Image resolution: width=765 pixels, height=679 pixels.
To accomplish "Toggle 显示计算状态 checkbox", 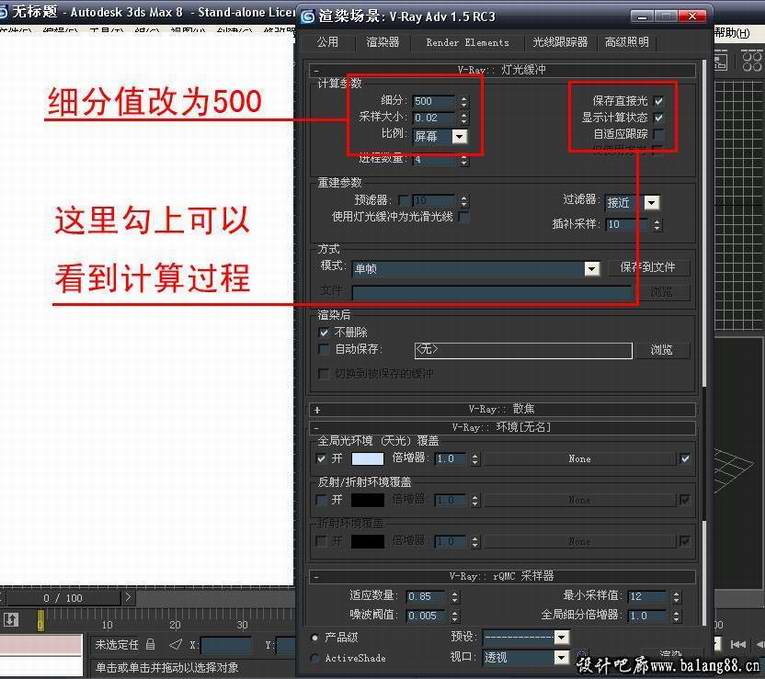I will 659,118.
